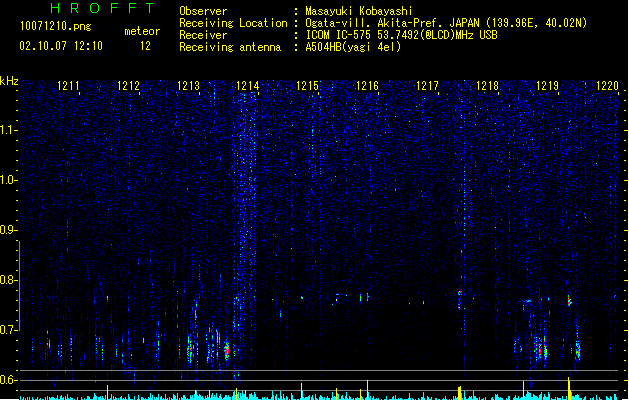Click the Receiving Location label
The width and height of the screenshot is (629, 400).
point(233,23)
